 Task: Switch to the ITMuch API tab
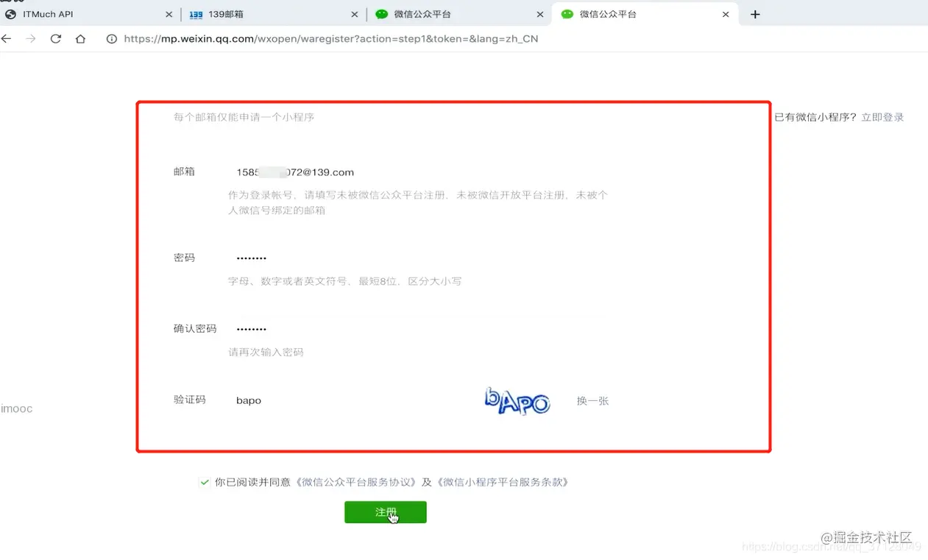tap(88, 14)
